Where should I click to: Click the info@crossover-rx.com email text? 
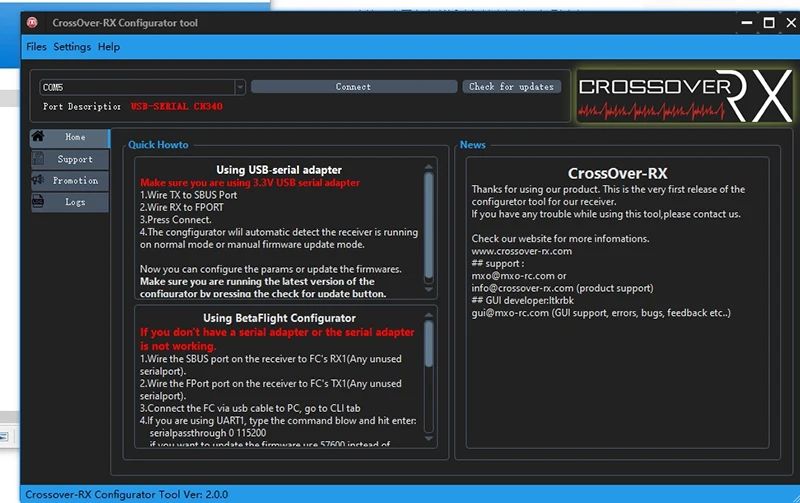click(522, 288)
